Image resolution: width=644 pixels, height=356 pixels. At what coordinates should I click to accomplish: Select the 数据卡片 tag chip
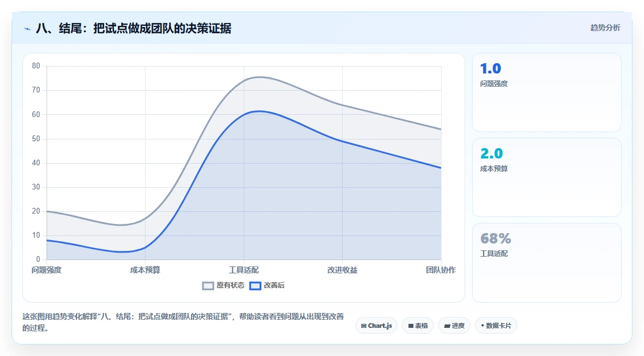[496, 326]
